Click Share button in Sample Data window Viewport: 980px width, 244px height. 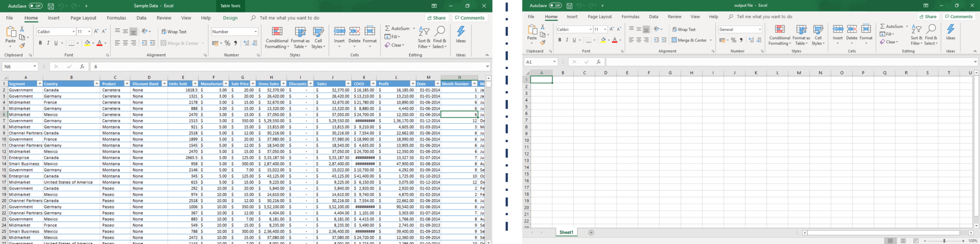[436, 18]
